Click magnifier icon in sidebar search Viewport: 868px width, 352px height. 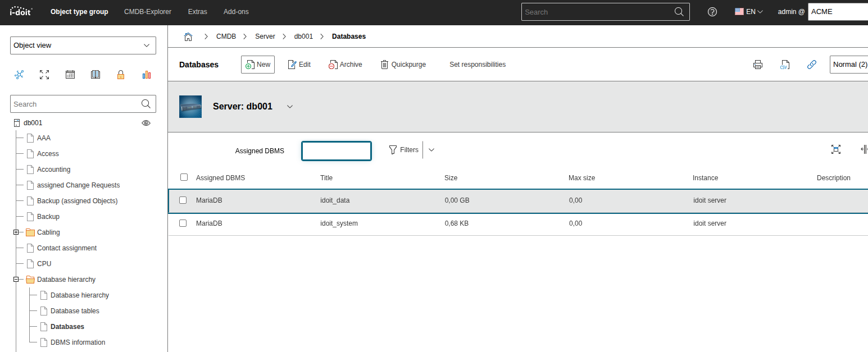click(x=146, y=104)
